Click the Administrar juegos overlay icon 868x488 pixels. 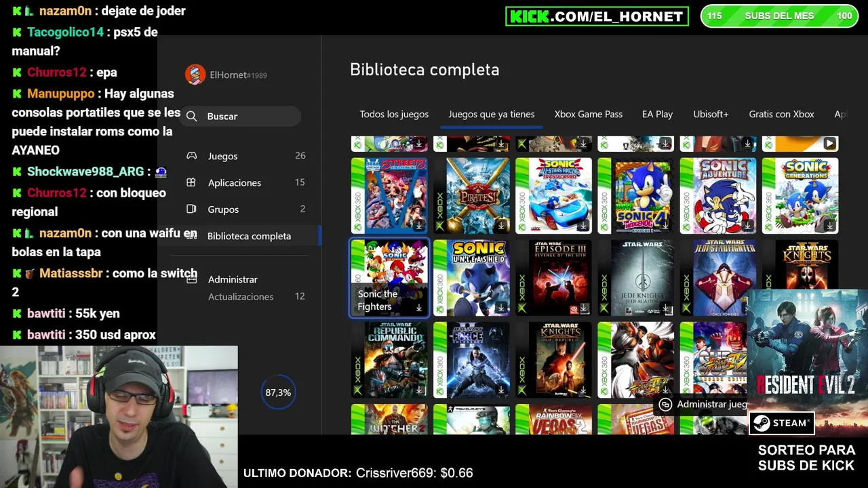[x=665, y=405]
